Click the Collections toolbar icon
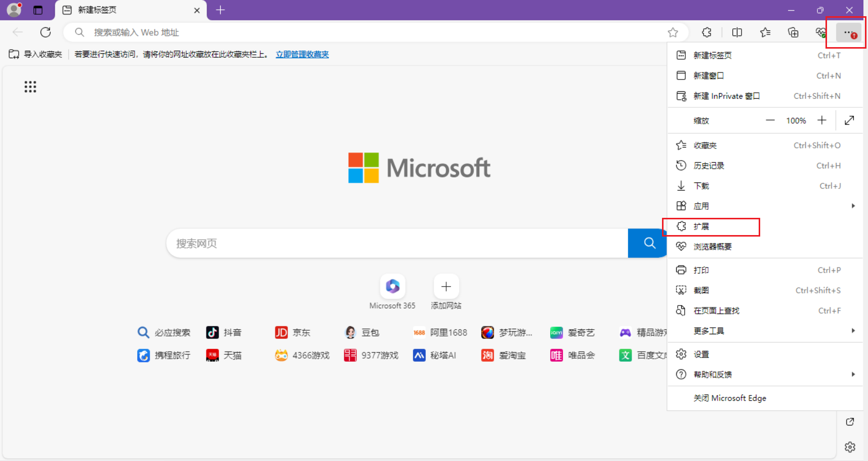 (793, 32)
